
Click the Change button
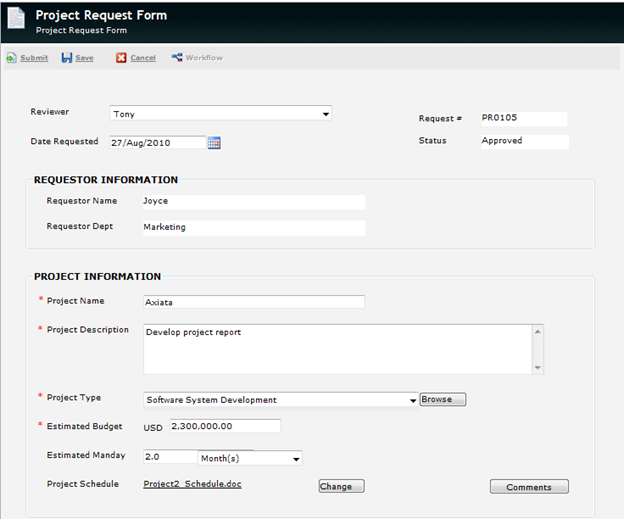coord(341,486)
